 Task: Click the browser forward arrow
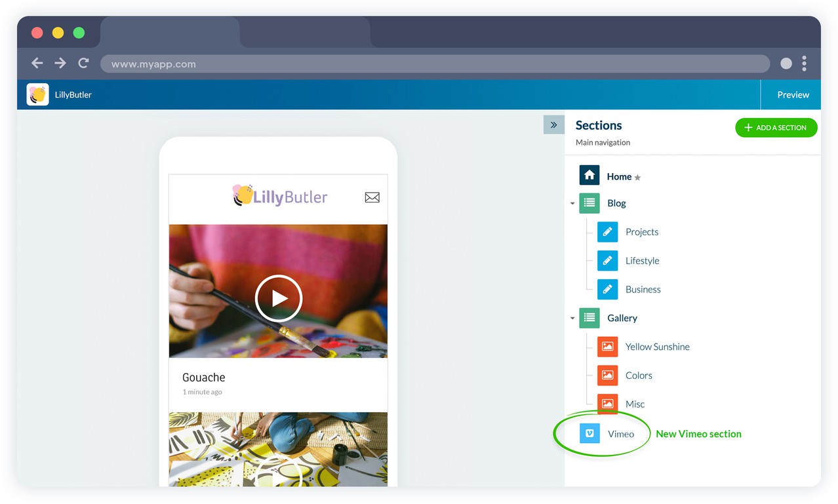point(60,63)
